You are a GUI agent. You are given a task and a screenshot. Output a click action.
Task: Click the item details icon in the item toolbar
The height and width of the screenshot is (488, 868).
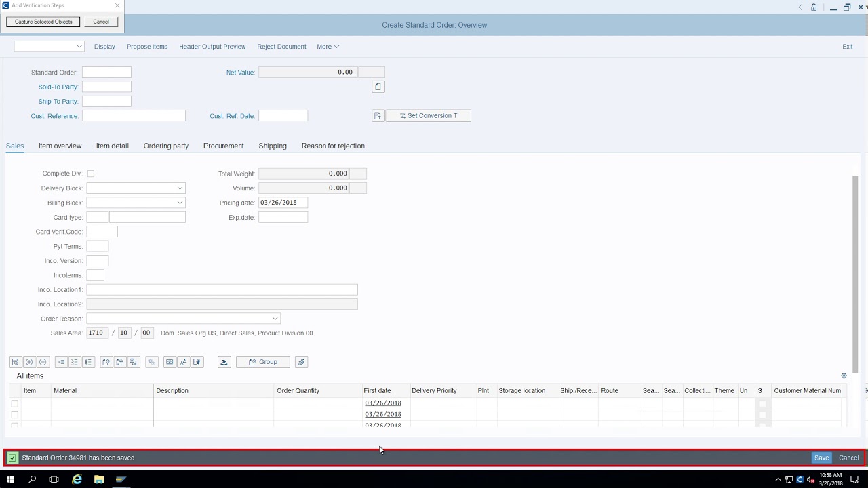pos(15,362)
